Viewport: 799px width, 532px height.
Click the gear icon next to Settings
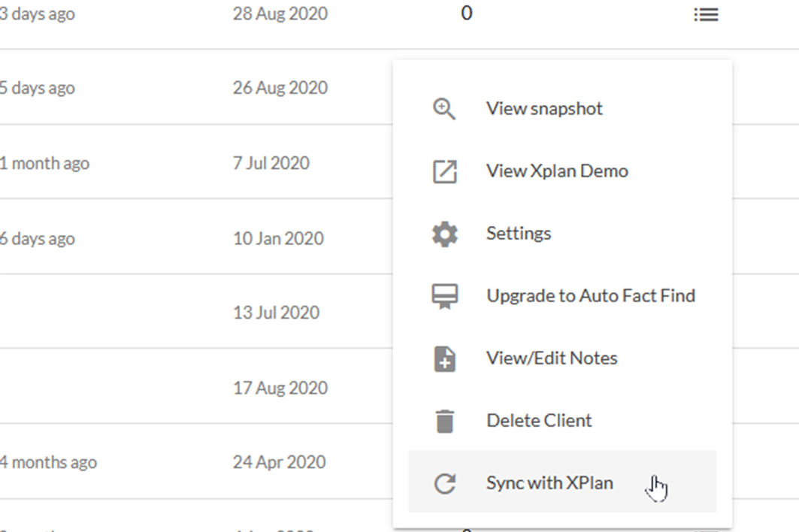tap(445, 234)
